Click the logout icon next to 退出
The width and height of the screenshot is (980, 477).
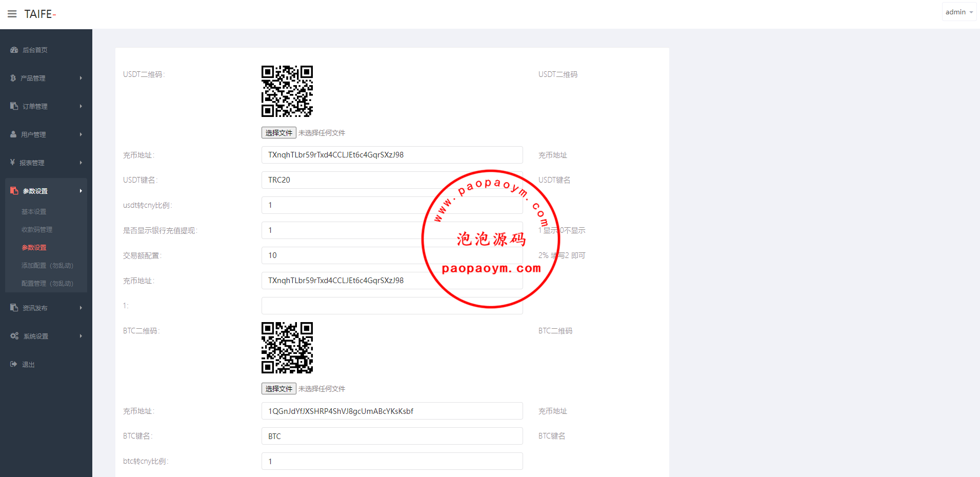click(14, 364)
